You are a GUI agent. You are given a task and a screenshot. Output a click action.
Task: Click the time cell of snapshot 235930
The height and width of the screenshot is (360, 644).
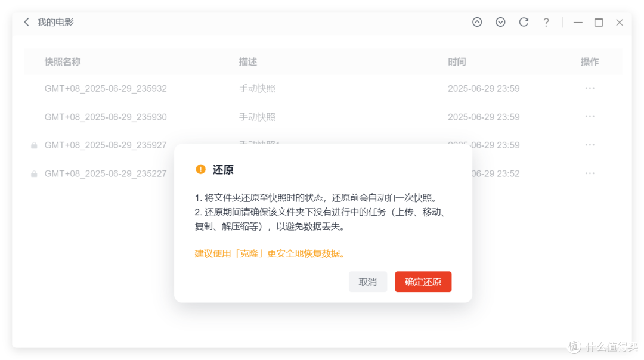(x=484, y=117)
